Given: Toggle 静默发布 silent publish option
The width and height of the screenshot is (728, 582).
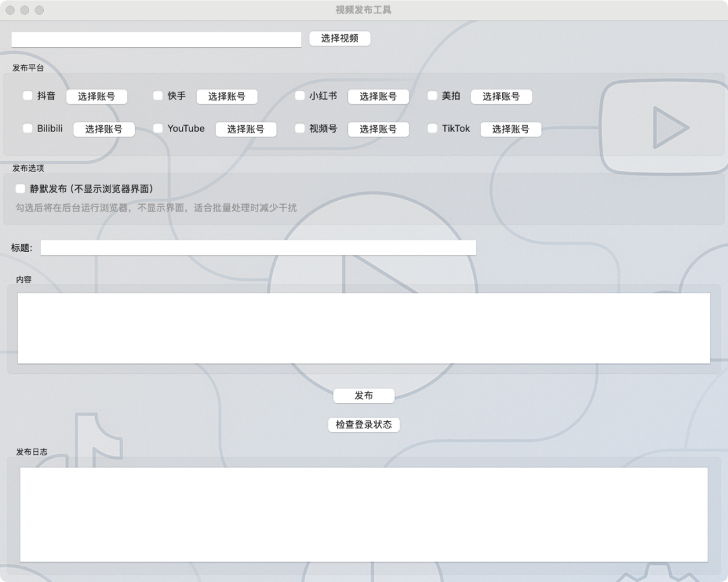Looking at the screenshot, I should [x=20, y=189].
